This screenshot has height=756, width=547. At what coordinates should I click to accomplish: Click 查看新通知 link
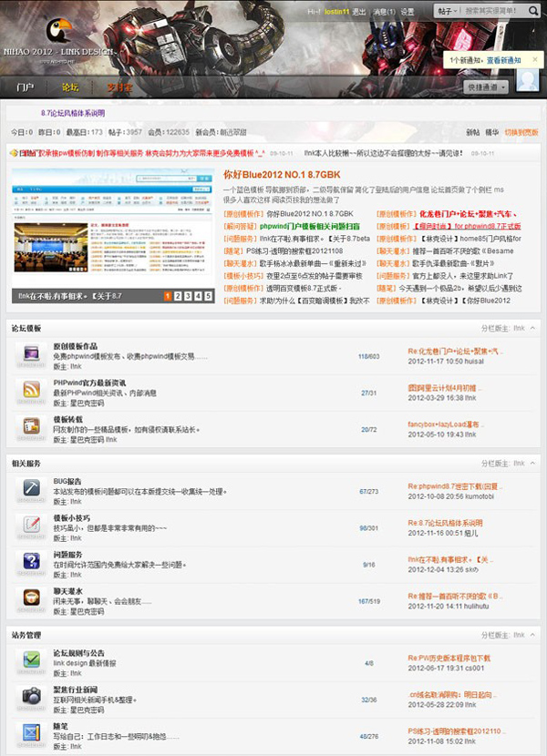point(503,60)
